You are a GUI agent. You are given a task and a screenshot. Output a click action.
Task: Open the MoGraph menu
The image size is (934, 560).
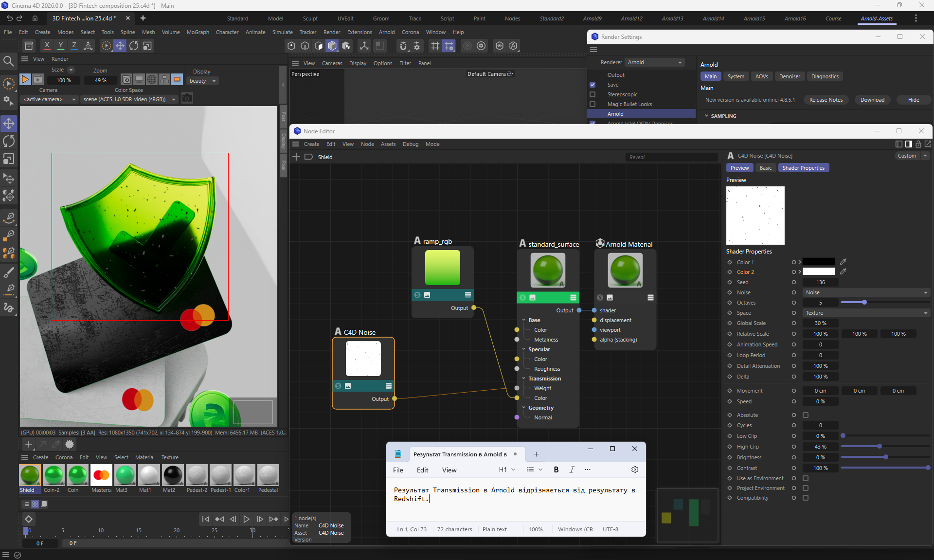point(198,32)
